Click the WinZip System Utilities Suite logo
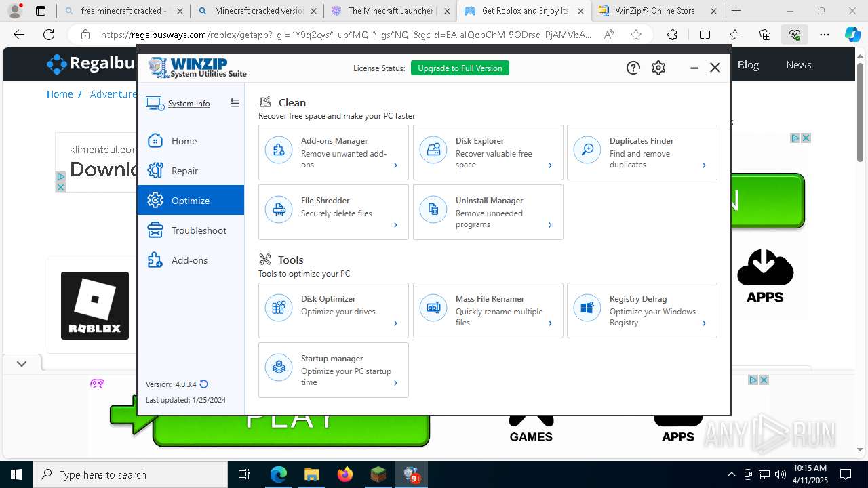The image size is (868, 488). coord(197,68)
